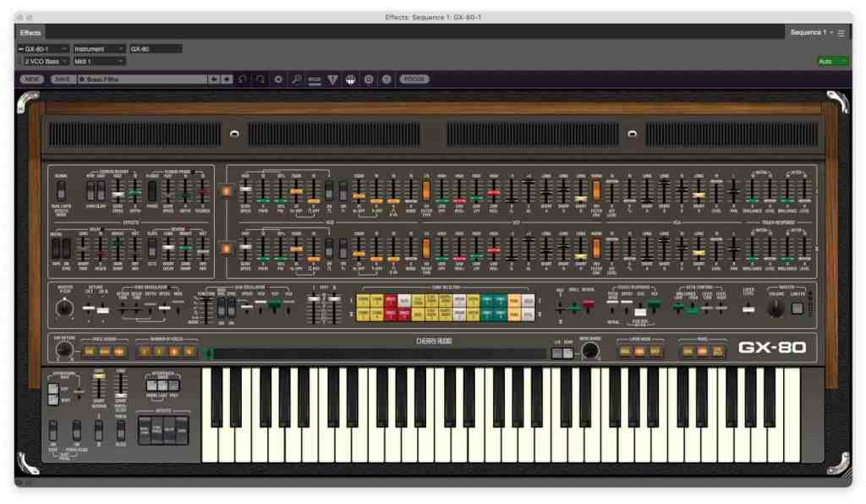Open help with the question mark icon
Screen dimensions: 866x504
pyautogui.click(x=386, y=79)
